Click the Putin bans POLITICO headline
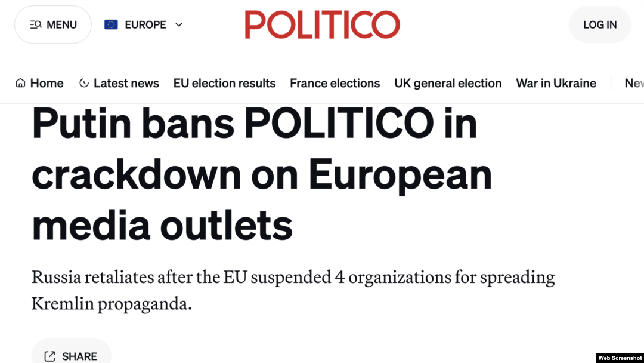This screenshot has width=644, height=363. [262, 174]
